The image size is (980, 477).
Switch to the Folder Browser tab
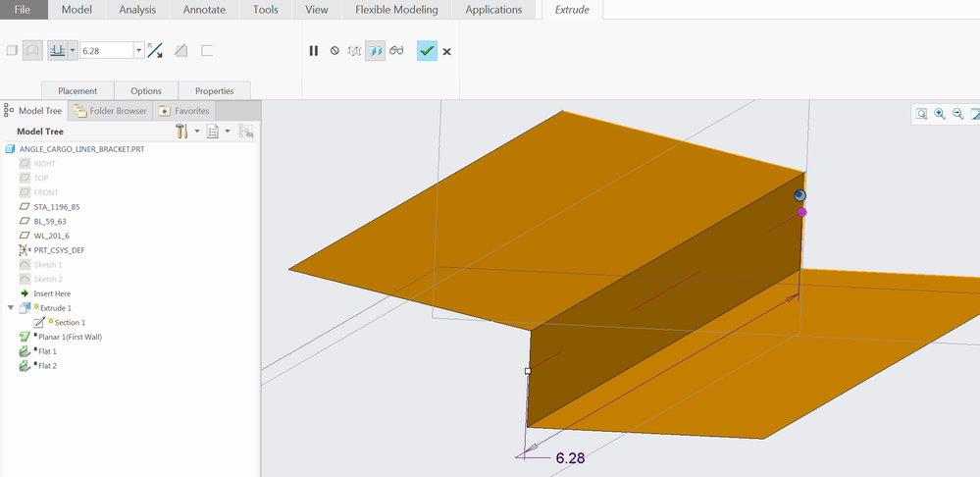pyautogui.click(x=110, y=111)
